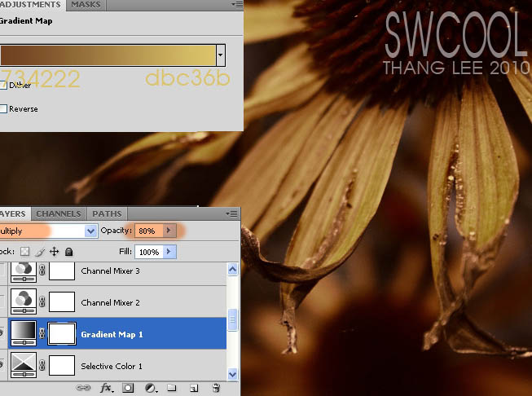Click the Opacity value field
This screenshot has width=532, height=396.
pos(149,231)
